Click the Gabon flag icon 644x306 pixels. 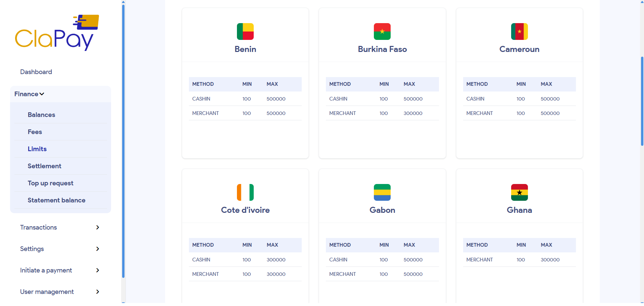(x=382, y=192)
